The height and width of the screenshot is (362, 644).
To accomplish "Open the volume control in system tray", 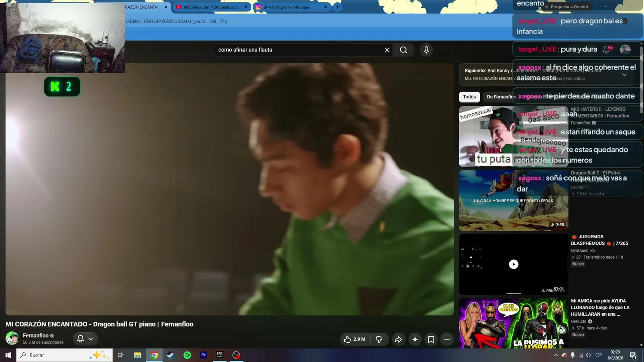I will (588, 355).
